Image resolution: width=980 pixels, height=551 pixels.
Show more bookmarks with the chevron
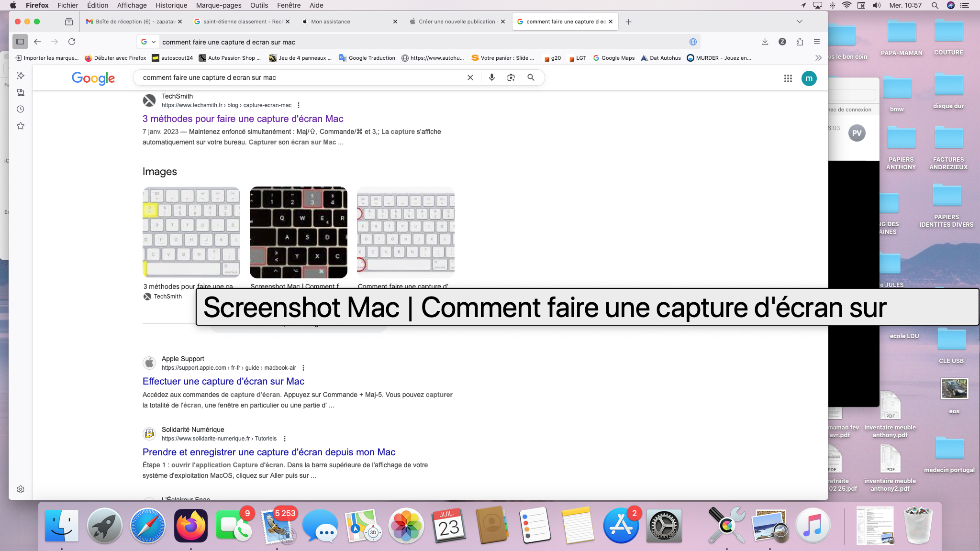coord(818,58)
